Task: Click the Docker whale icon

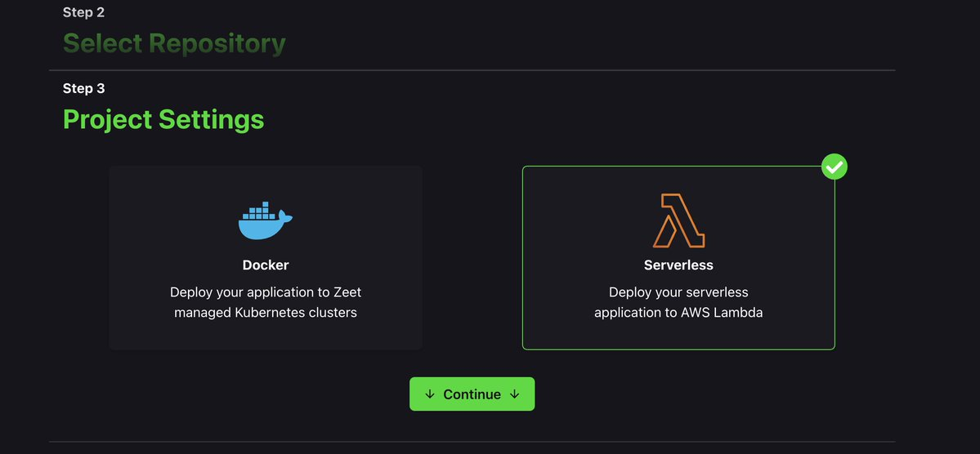Action: coord(265,220)
